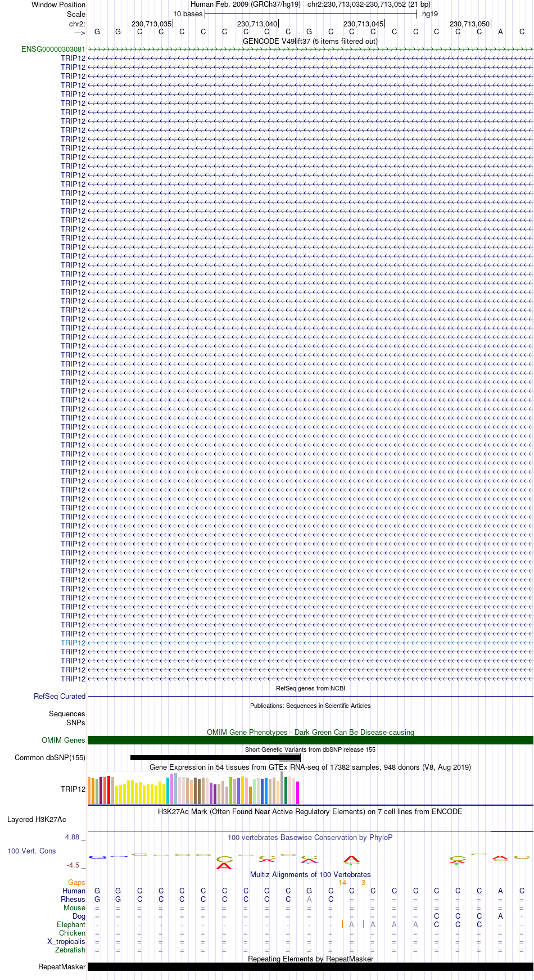The width and height of the screenshot is (534, 980).
Task: Click the Gaps row label
Action: [x=76, y=883]
